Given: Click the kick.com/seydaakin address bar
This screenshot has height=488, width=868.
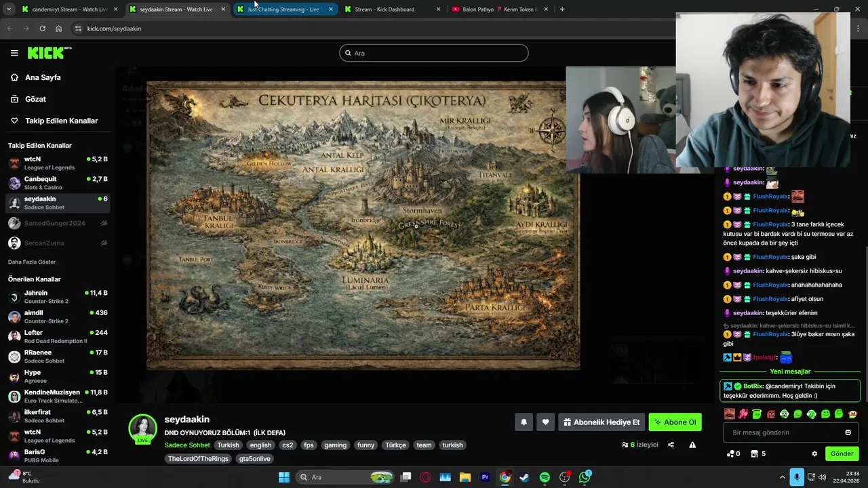Looking at the screenshot, I should click(114, 28).
